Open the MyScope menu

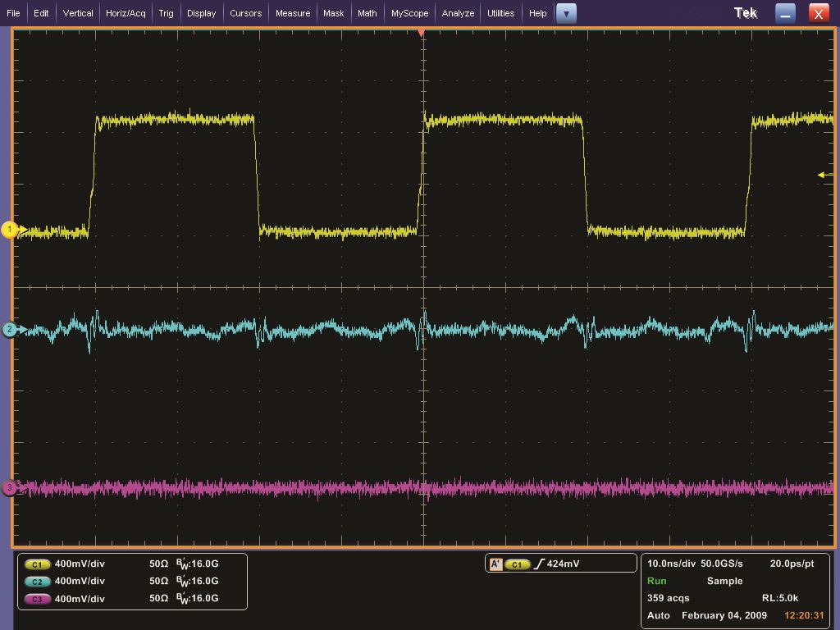[409, 13]
